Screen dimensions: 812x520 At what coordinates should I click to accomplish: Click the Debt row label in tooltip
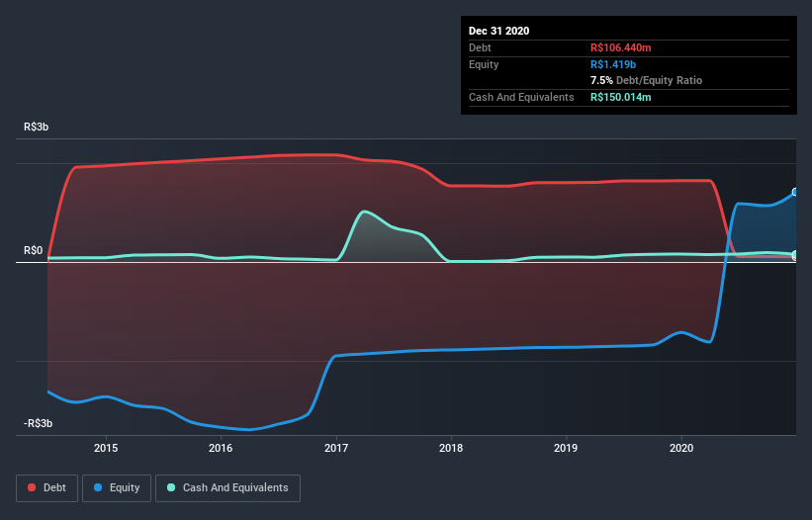pos(480,47)
